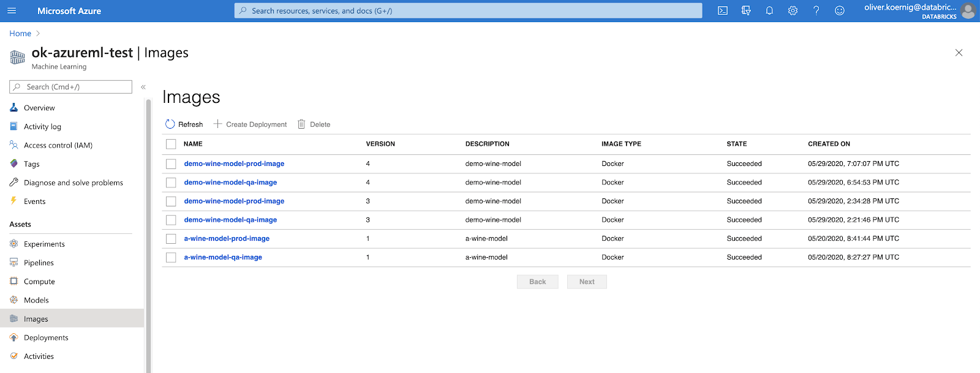Open the feedback smiley icon

pos(839,10)
